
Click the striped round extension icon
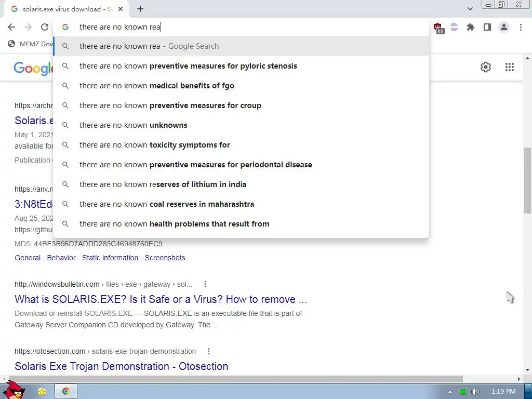click(x=454, y=27)
